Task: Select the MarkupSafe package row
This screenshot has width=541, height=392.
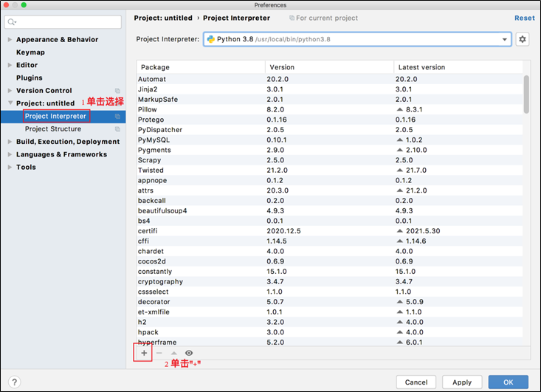Action: point(329,100)
